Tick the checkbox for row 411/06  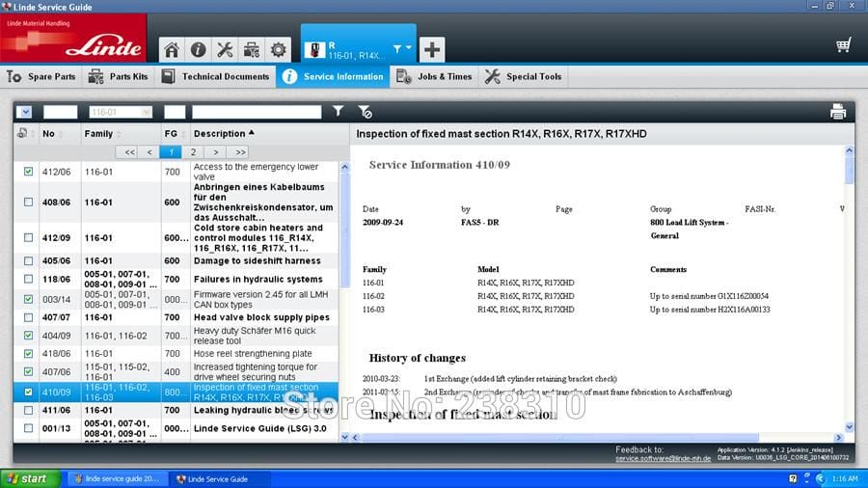(x=28, y=410)
